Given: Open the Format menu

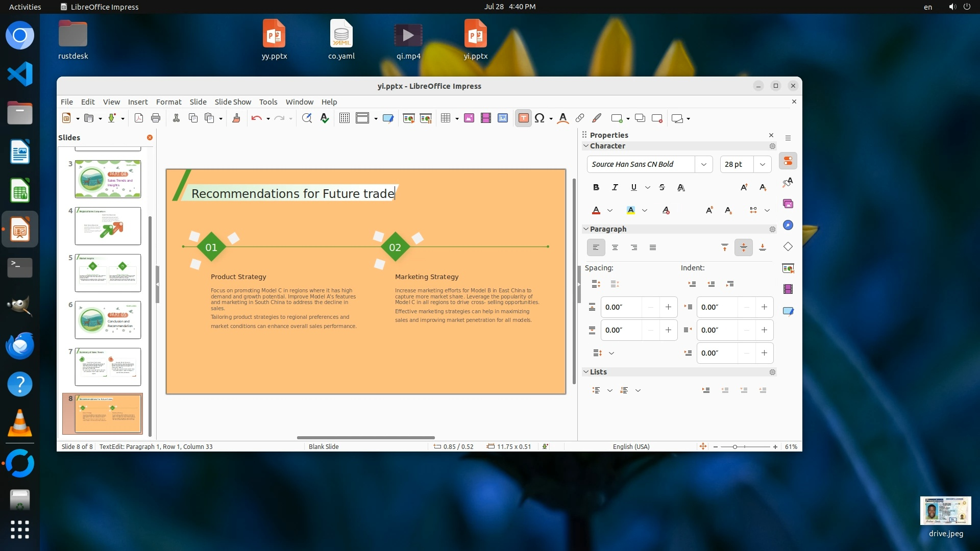Looking at the screenshot, I should tap(168, 102).
